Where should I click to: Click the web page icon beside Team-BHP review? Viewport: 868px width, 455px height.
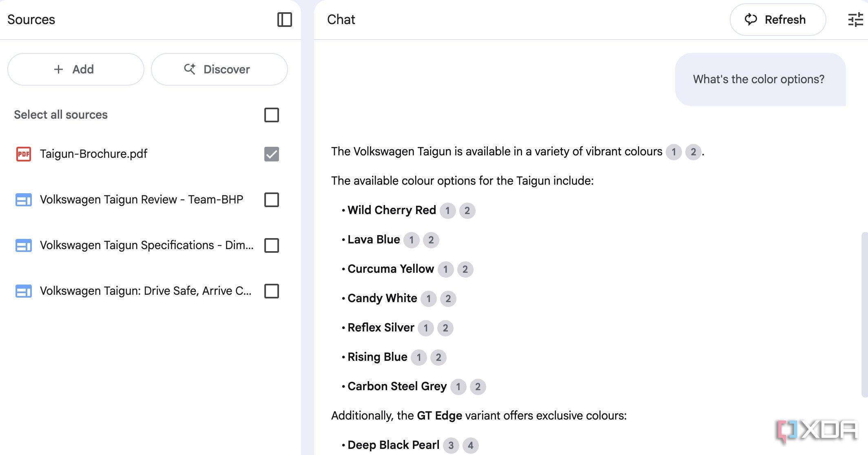click(24, 200)
